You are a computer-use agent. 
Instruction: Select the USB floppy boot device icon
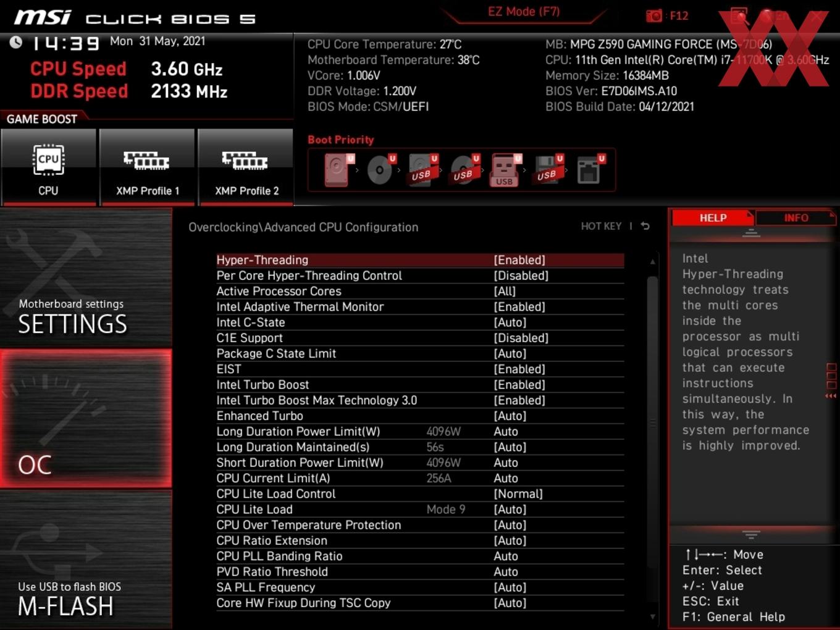548,170
